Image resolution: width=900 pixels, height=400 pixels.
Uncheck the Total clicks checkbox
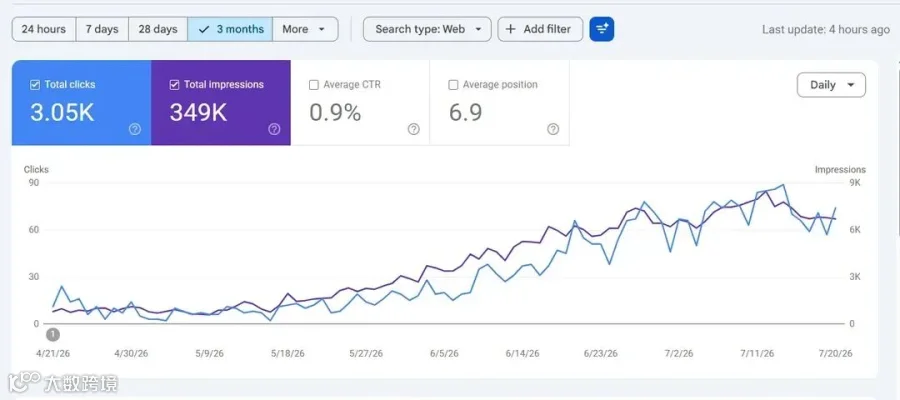(x=34, y=85)
